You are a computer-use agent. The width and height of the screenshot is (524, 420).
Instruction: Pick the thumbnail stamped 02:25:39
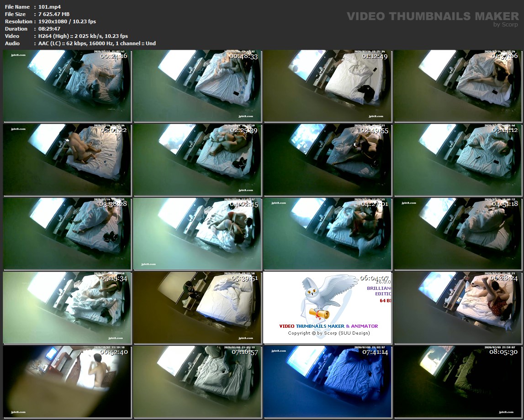197,160
